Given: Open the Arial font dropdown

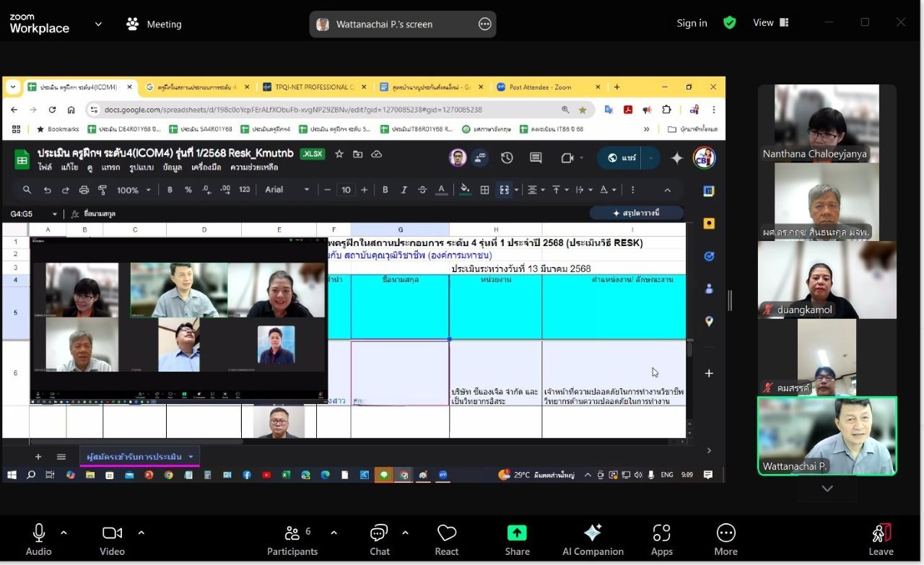Looking at the screenshot, I should click(x=287, y=190).
